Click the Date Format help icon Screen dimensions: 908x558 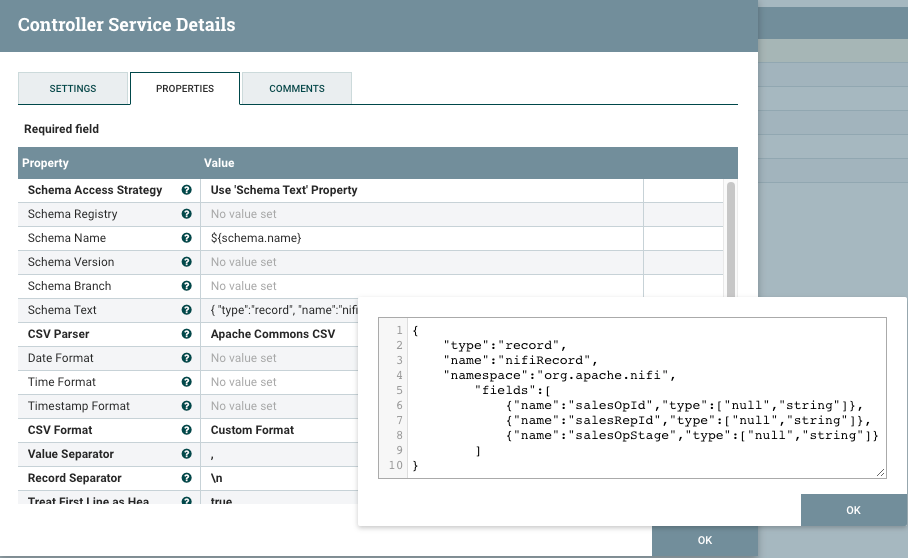[187, 358]
